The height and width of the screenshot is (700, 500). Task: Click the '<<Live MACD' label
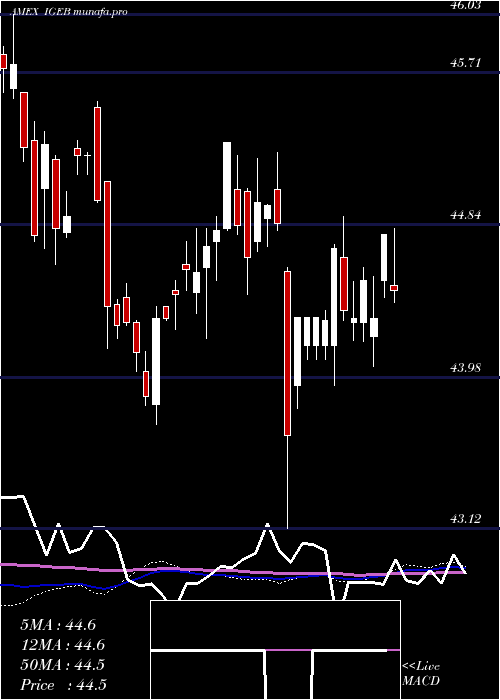pyautogui.click(x=421, y=674)
